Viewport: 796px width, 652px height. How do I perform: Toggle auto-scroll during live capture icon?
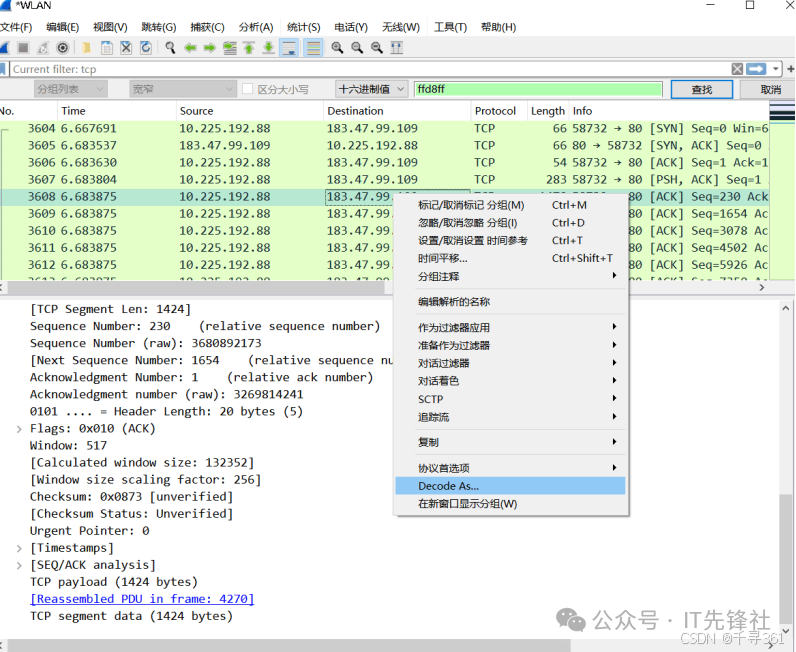(x=290, y=48)
